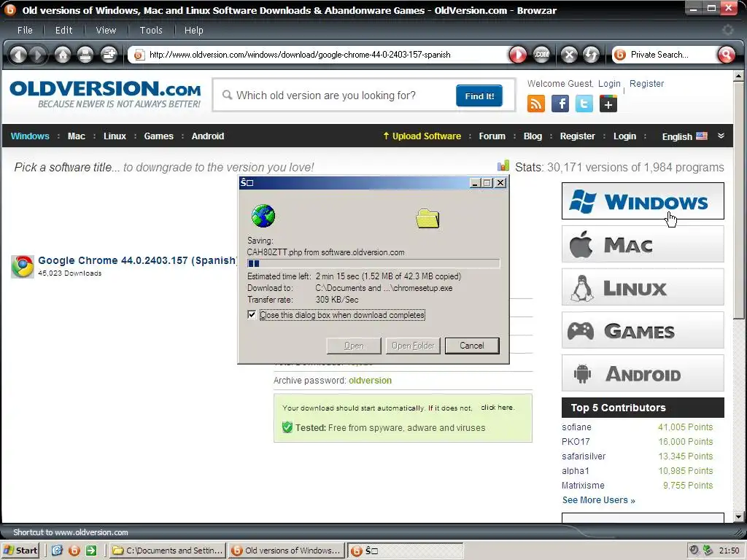This screenshot has height=560, width=747.
Task: Open the Edit menu
Action: [x=64, y=30]
